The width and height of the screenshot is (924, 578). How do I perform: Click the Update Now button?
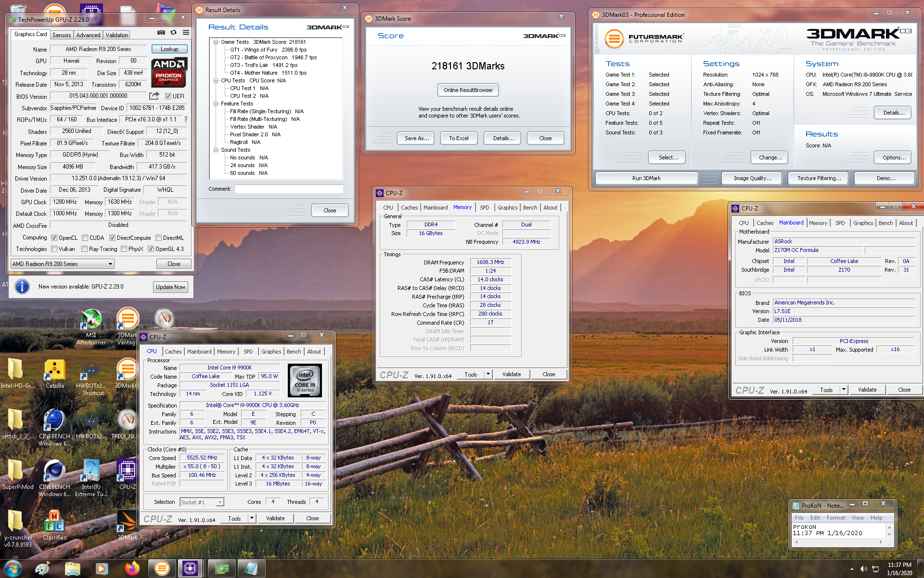(170, 287)
